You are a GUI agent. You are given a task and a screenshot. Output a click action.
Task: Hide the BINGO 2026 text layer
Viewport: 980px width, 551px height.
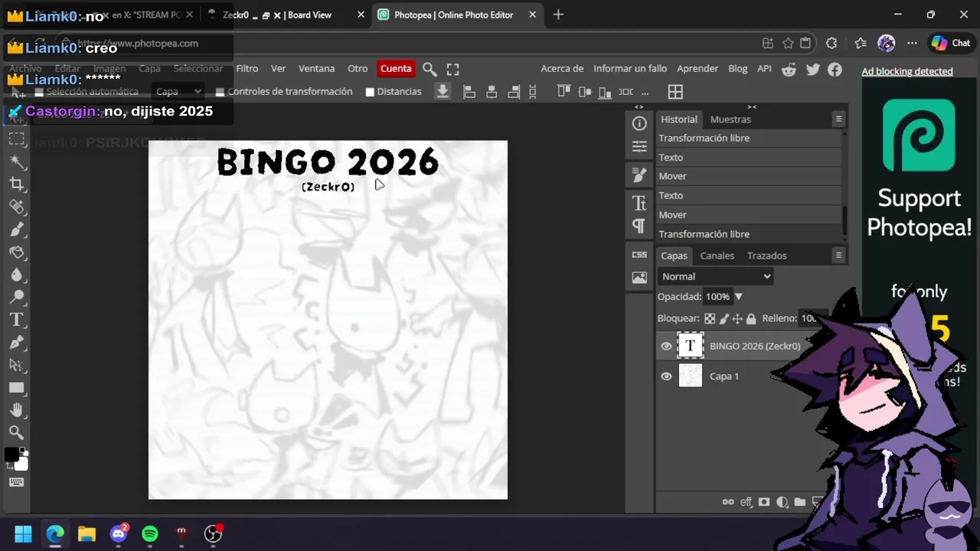666,346
